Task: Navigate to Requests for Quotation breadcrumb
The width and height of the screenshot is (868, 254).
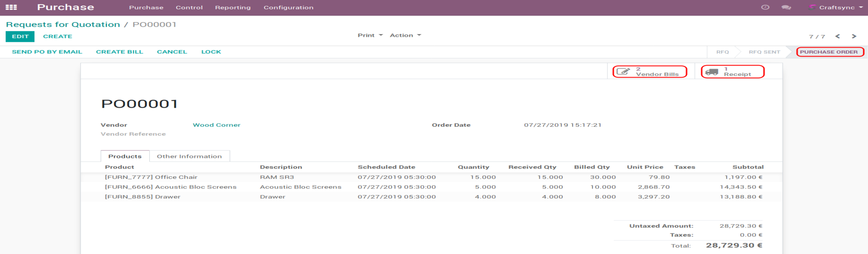Action: click(63, 25)
